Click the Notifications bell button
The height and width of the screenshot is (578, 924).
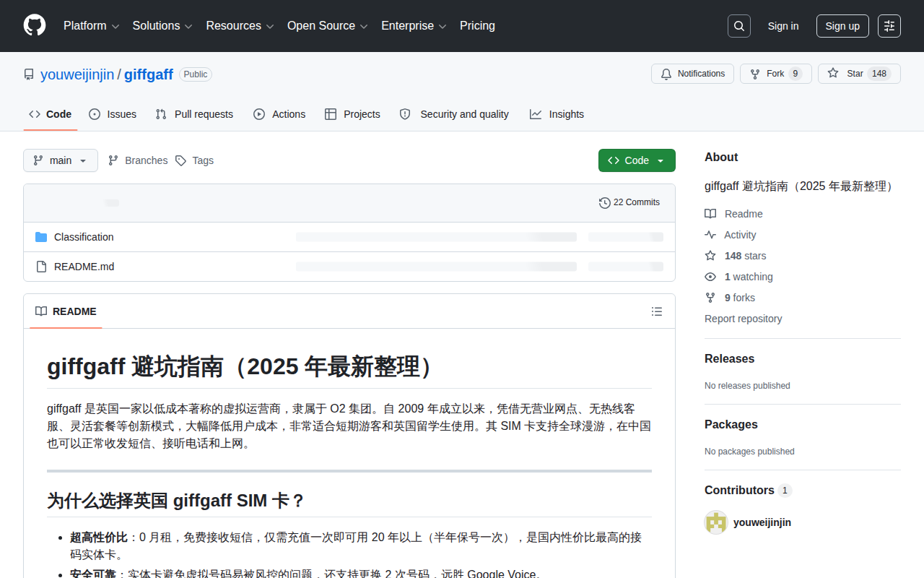click(692, 74)
